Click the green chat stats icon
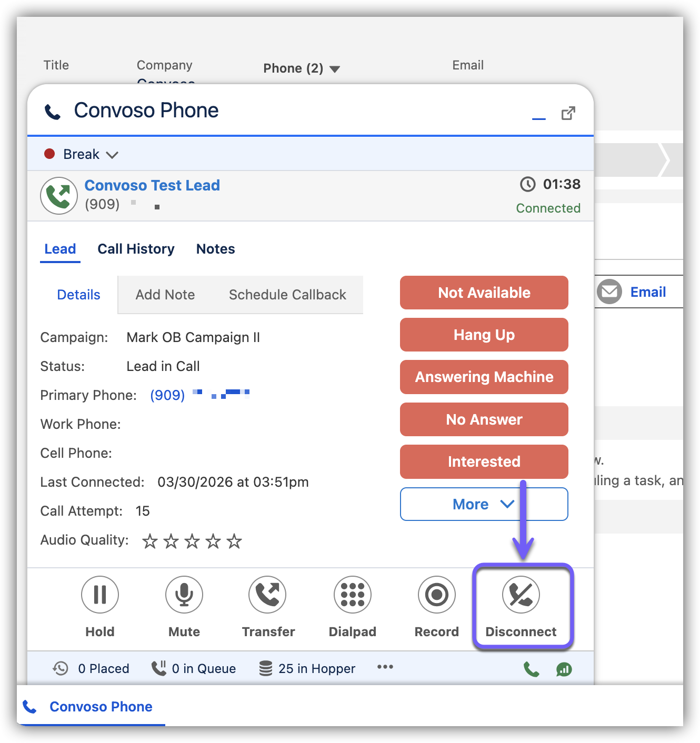700x743 pixels. [x=564, y=669]
